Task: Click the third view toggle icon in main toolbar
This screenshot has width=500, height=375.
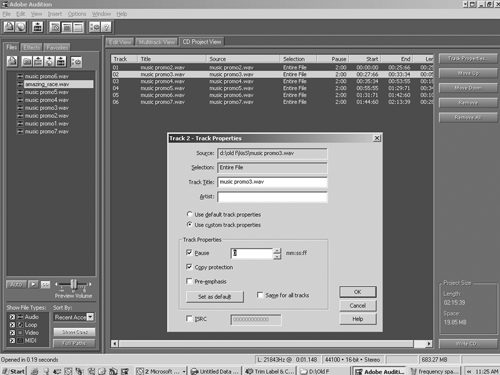Action: 78,27
